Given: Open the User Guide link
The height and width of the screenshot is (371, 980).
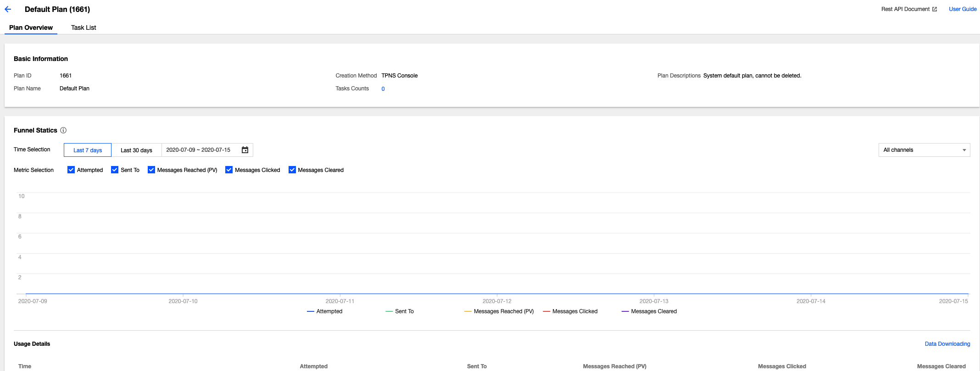Looking at the screenshot, I should (963, 9).
